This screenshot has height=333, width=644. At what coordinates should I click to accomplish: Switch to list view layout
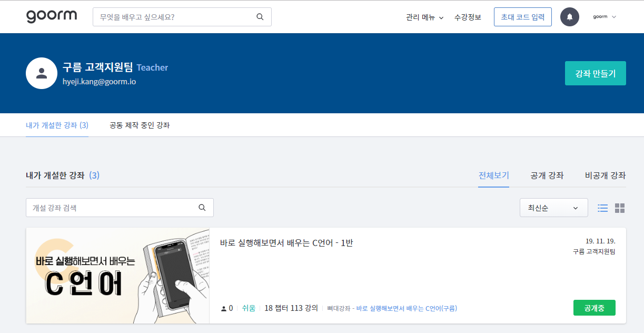pos(603,208)
